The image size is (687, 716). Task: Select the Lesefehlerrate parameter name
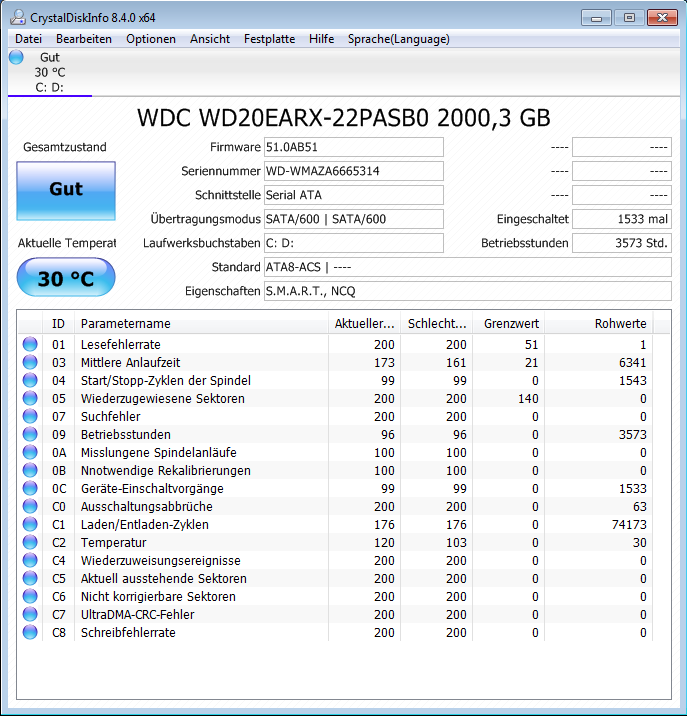[121, 344]
